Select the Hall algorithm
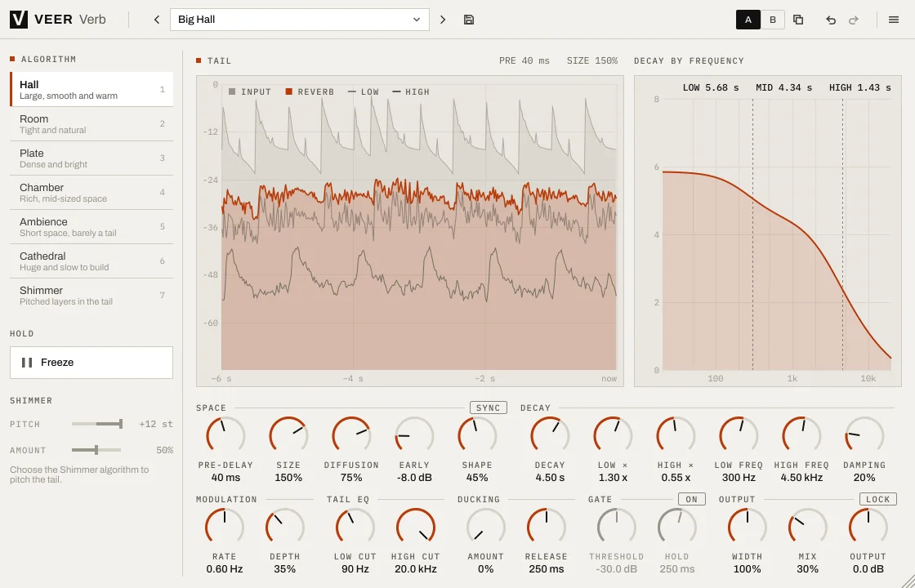 (91, 89)
